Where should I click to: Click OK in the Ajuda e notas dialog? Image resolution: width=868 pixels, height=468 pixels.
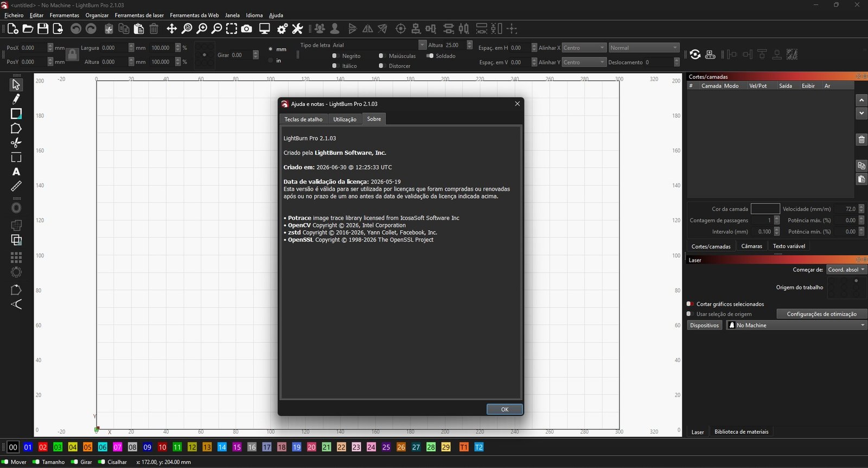pyautogui.click(x=505, y=409)
